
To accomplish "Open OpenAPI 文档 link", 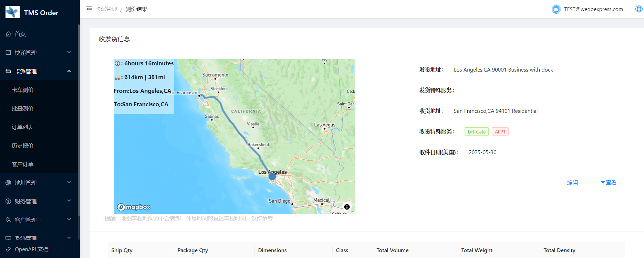I will [31, 249].
